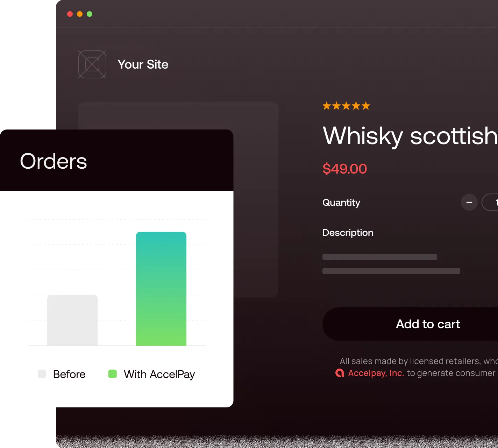This screenshot has width=498, height=448.
Task: Click the Orders panel header
Action: [117, 160]
